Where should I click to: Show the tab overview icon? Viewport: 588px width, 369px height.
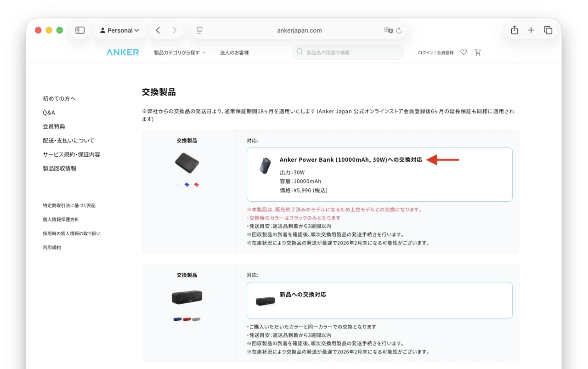[548, 30]
